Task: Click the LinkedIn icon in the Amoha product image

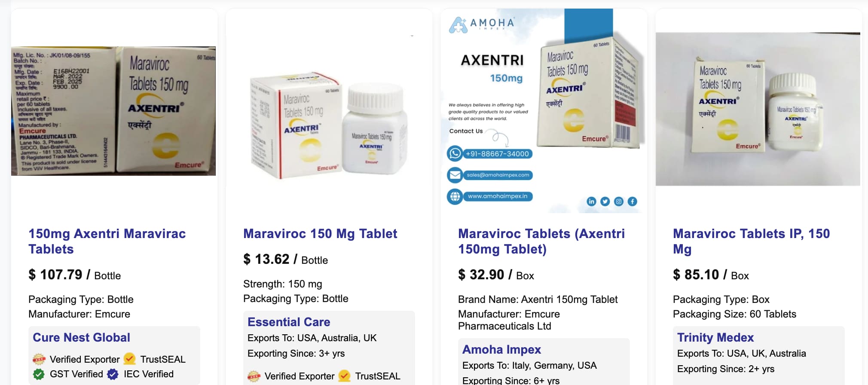Action: (x=591, y=202)
